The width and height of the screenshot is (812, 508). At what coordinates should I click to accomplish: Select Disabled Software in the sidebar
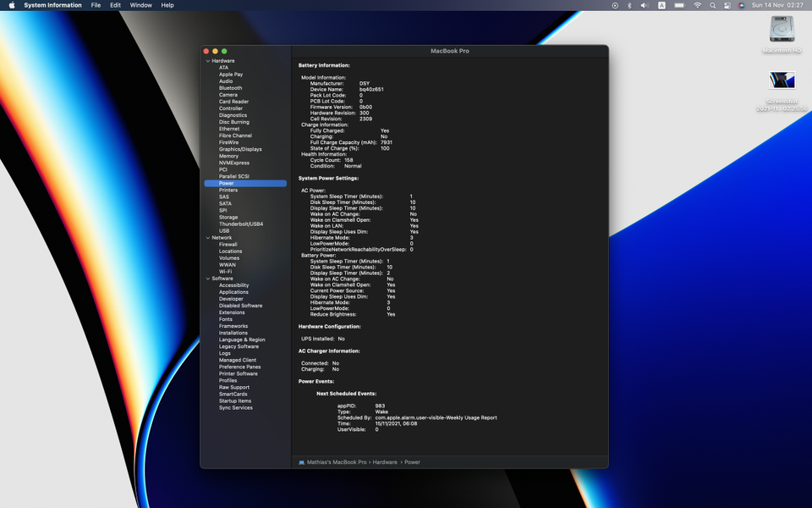[240, 306]
